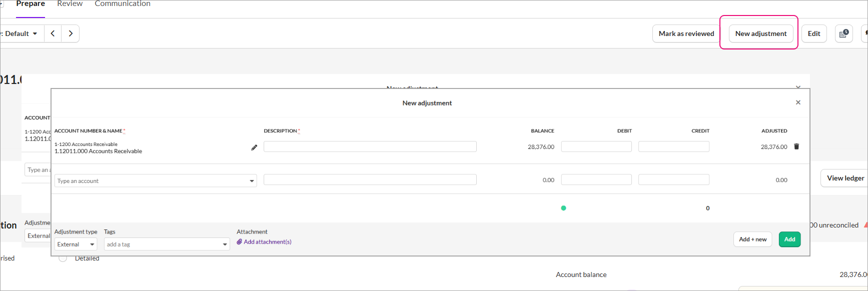Open the Tags 'add a tag' dropdown
The width and height of the screenshot is (868, 291).
click(167, 244)
